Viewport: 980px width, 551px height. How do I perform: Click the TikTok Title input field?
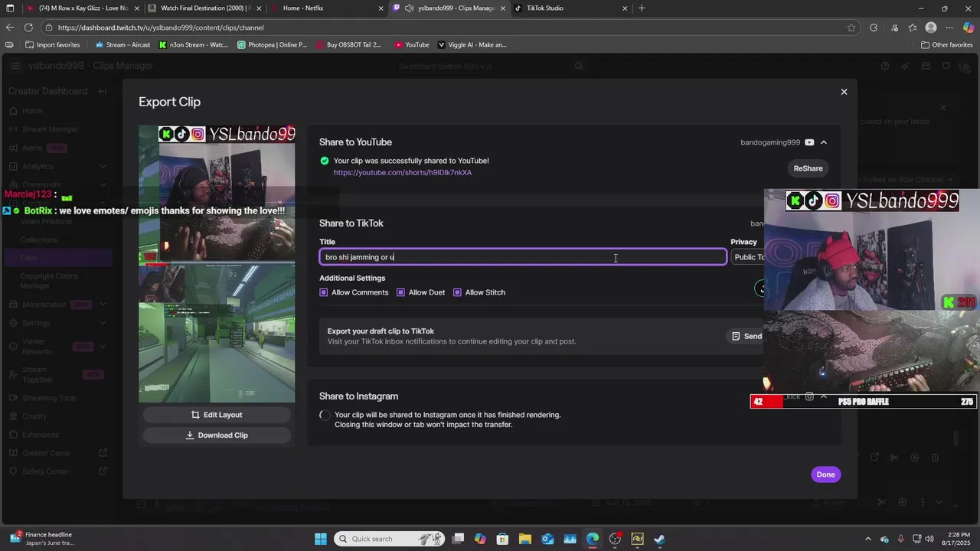(x=523, y=257)
